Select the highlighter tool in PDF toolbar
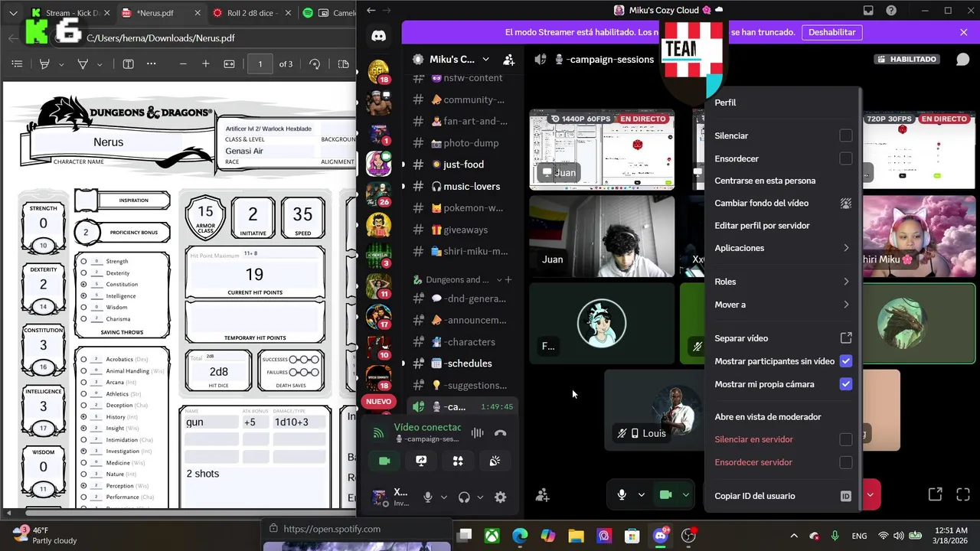Screen dimensions: 980x551 (44, 64)
